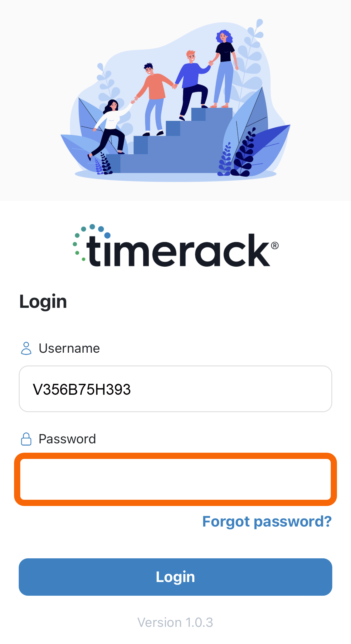Click the Username label text
This screenshot has width=351, height=644.
[69, 348]
